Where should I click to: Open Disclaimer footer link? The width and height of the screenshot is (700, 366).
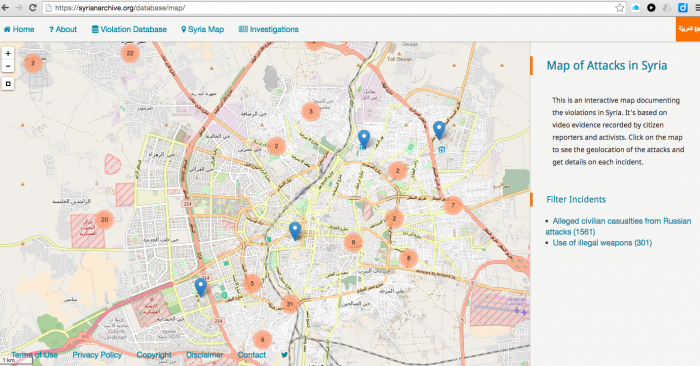coord(204,355)
